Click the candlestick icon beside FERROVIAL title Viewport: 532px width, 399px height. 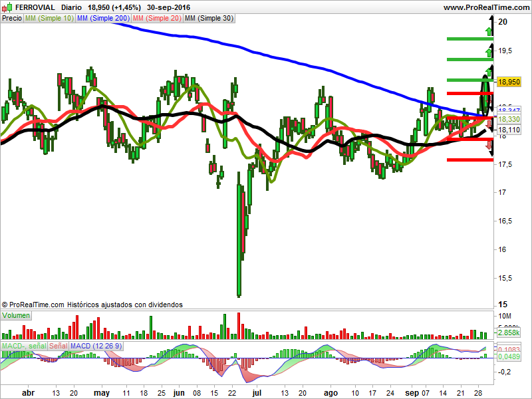(7, 7)
